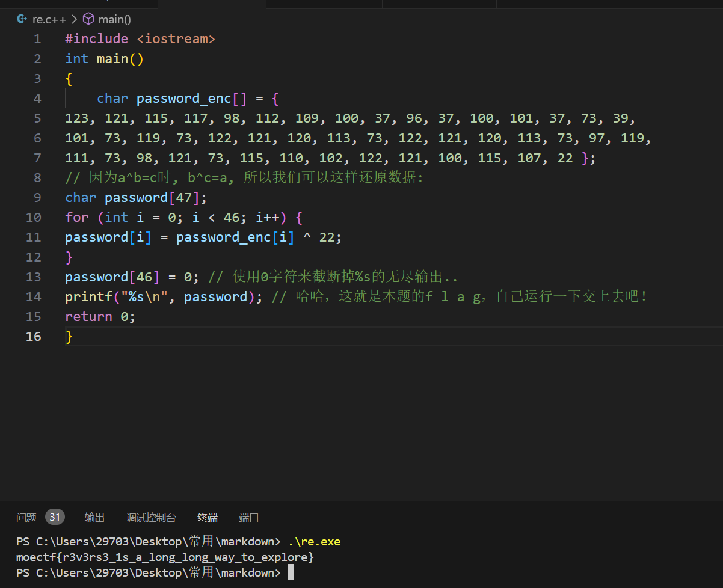Select the 终端 panel tab
Viewport: 723px width, 588px height.
tap(208, 518)
